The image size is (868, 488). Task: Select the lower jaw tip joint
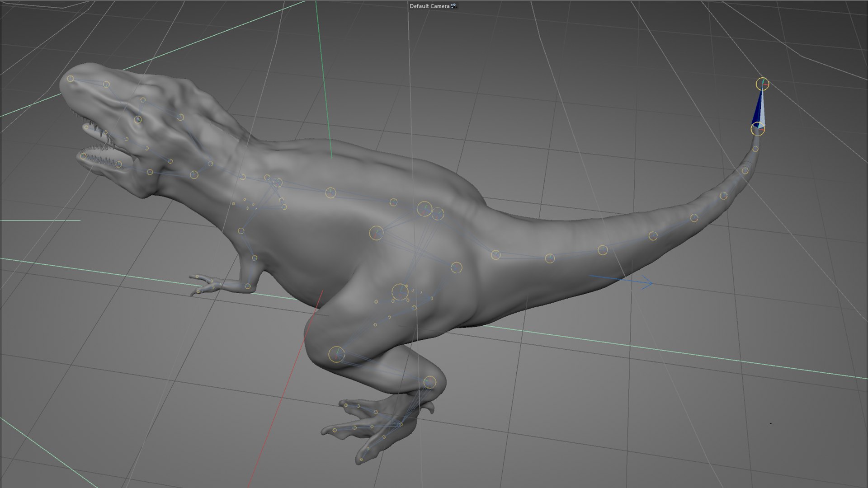coord(83,156)
